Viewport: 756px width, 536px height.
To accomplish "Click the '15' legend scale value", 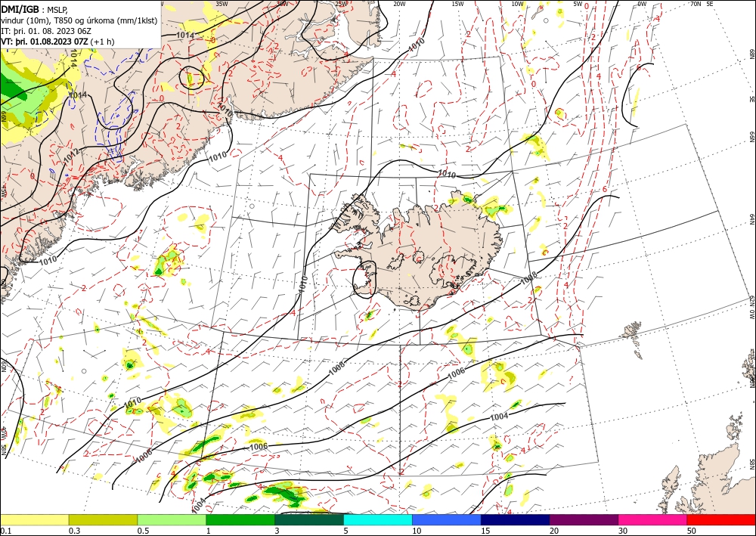I will (x=485, y=531).
